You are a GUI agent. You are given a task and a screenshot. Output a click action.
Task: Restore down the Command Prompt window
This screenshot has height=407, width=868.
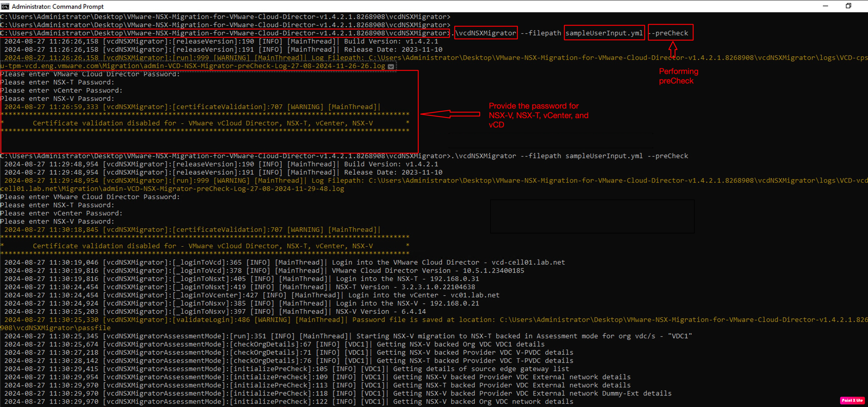click(x=848, y=6)
